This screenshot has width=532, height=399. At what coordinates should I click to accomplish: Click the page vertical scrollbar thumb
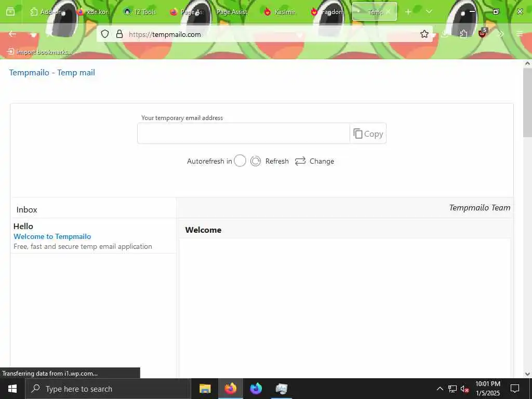527,102
